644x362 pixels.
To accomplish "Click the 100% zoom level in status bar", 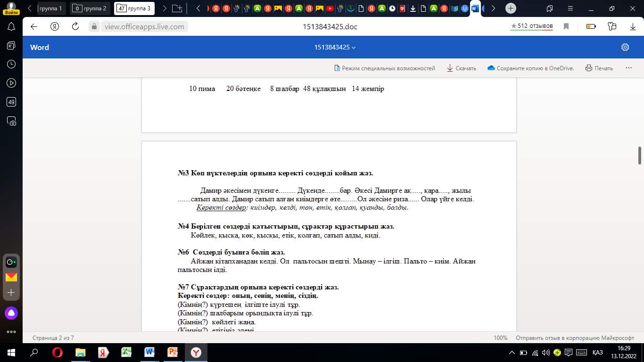I will (x=500, y=338).
